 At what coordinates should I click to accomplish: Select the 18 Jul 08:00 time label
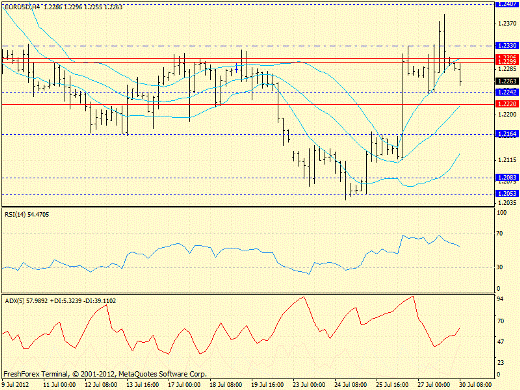pyautogui.click(x=226, y=385)
